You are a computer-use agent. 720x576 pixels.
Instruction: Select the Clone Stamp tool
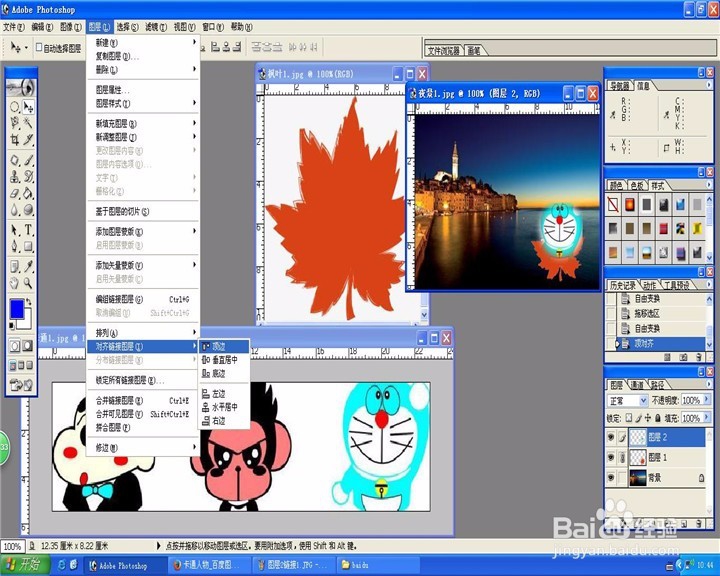pyautogui.click(x=15, y=177)
